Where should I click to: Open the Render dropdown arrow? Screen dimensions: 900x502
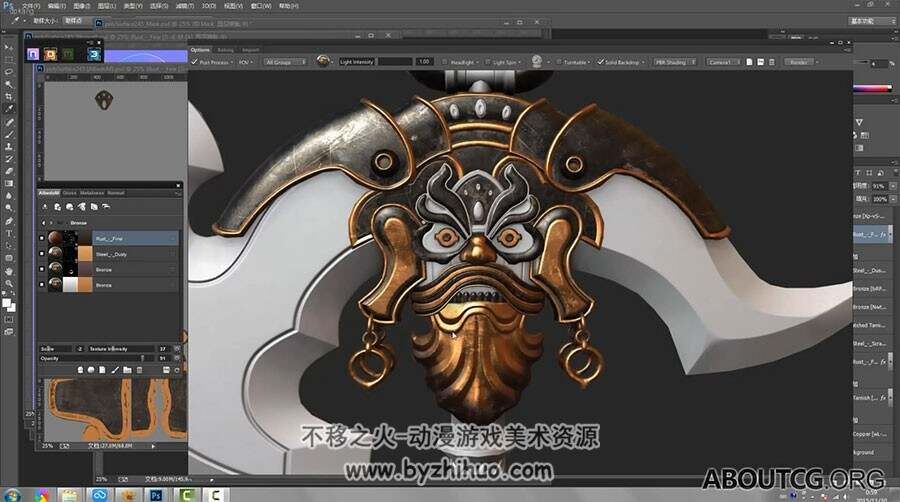817,62
